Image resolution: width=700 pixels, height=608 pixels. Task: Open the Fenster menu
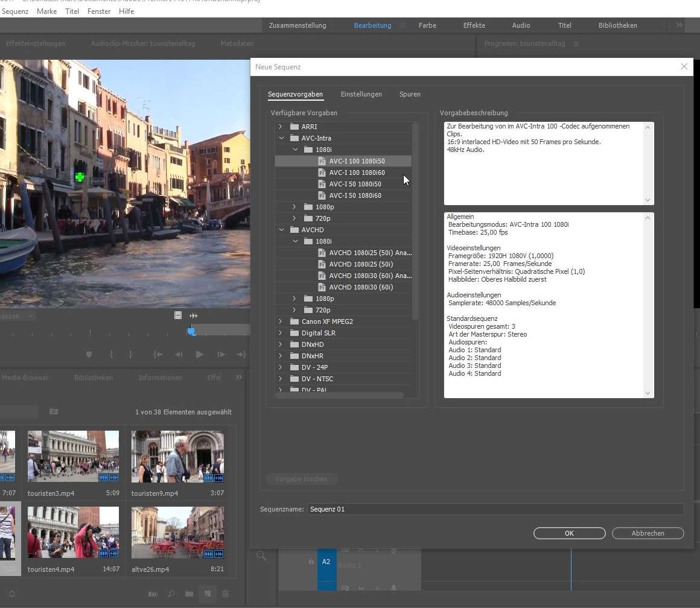point(98,11)
